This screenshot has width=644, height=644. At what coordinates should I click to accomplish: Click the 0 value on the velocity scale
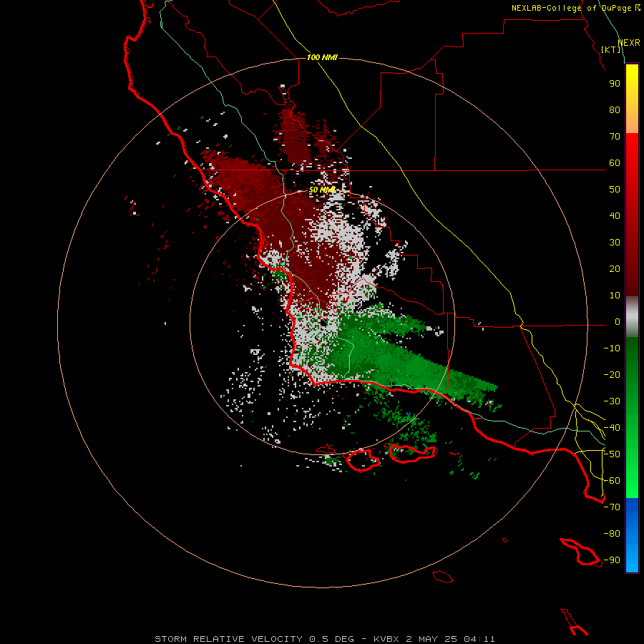(618, 321)
